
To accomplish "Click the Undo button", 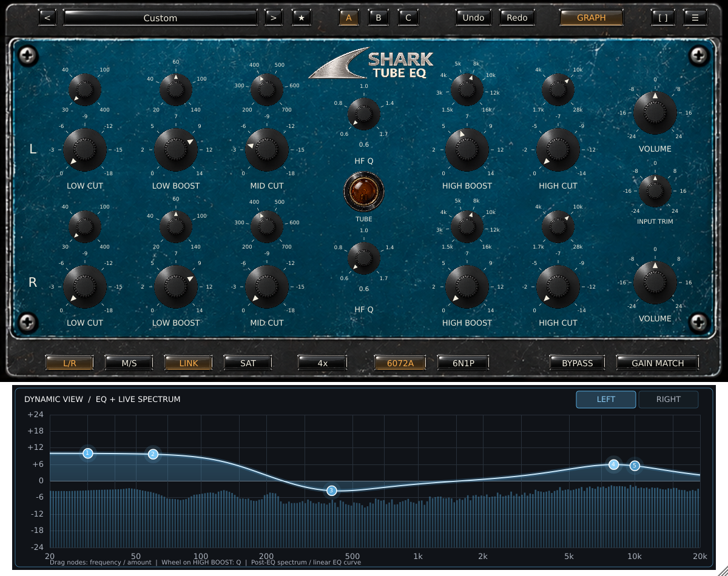I will (x=473, y=18).
